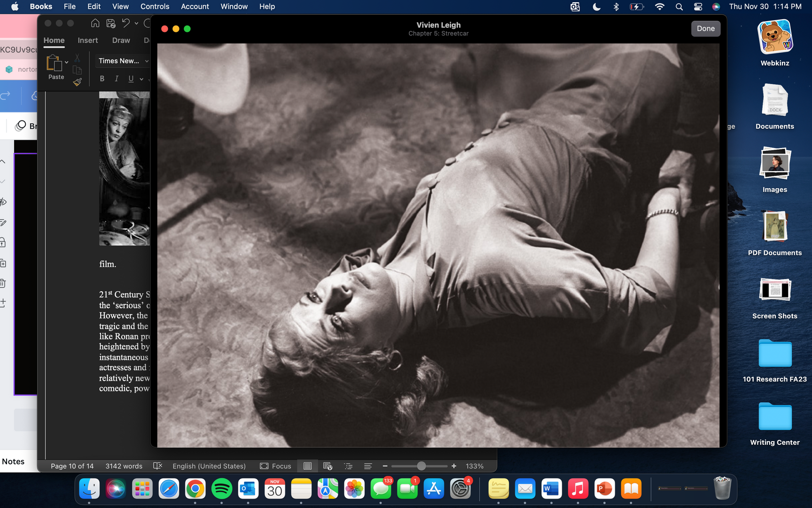Select Print Layout view icon
The width and height of the screenshot is (812, 508).
tap(307, 466)
